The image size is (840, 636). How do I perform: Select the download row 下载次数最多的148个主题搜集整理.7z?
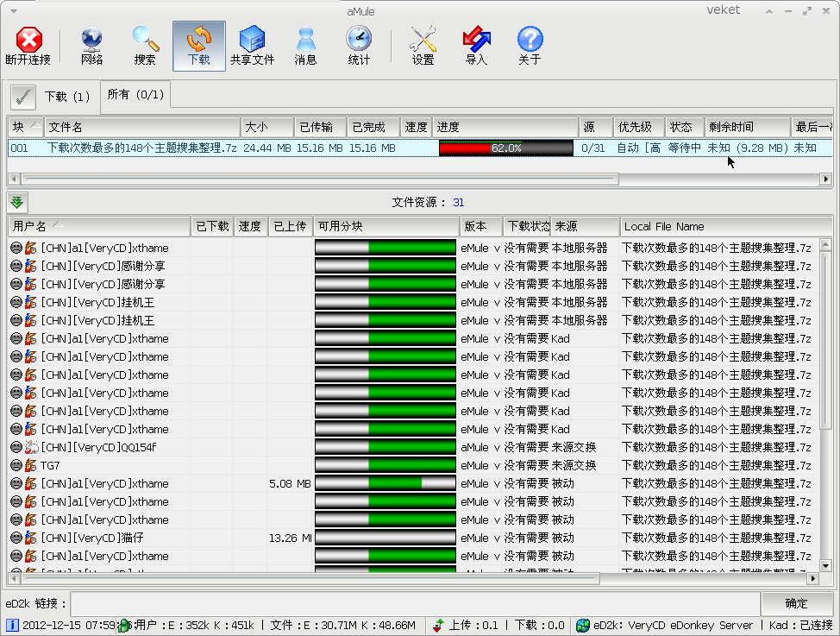coord(420,148)
